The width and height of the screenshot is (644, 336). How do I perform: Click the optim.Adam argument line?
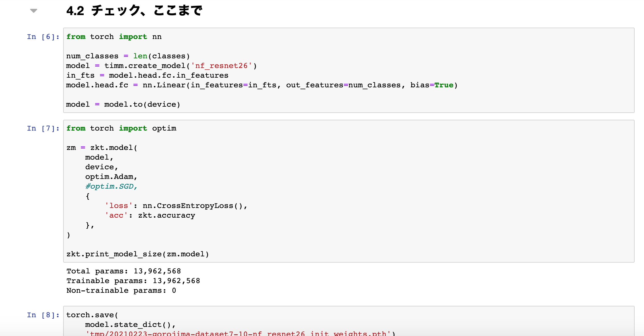click(x=111, y=177)
